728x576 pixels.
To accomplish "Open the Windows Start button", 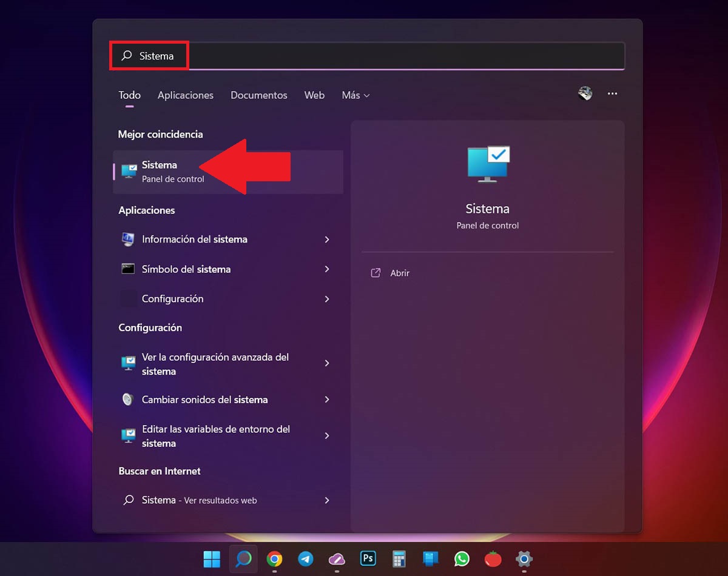I will coord(212,559).
